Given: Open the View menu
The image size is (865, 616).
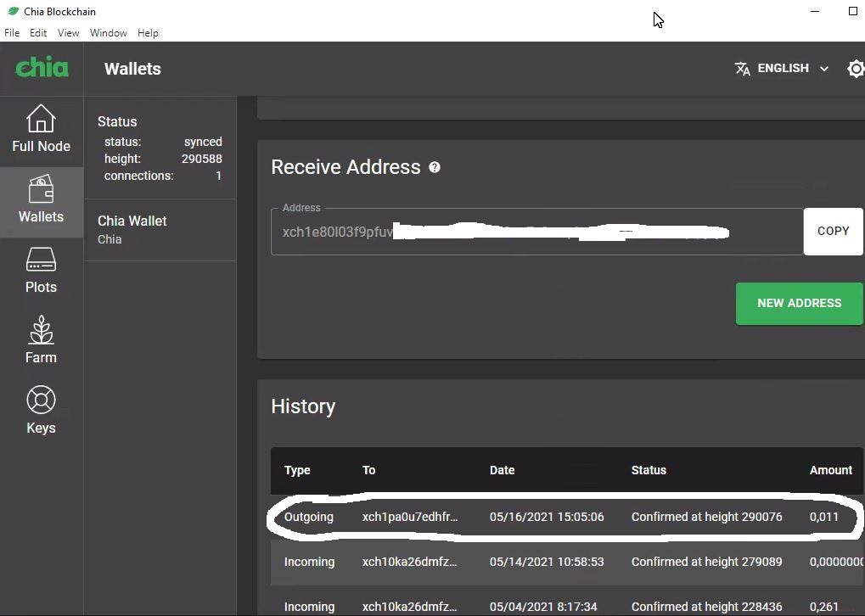Looking at the screenshot, I should coord(68,32).
